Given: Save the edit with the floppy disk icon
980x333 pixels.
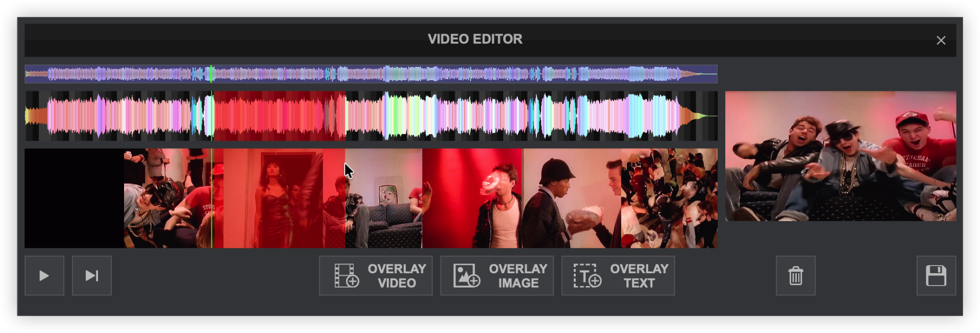Looking at the screenshot, I should coord(936,276).
